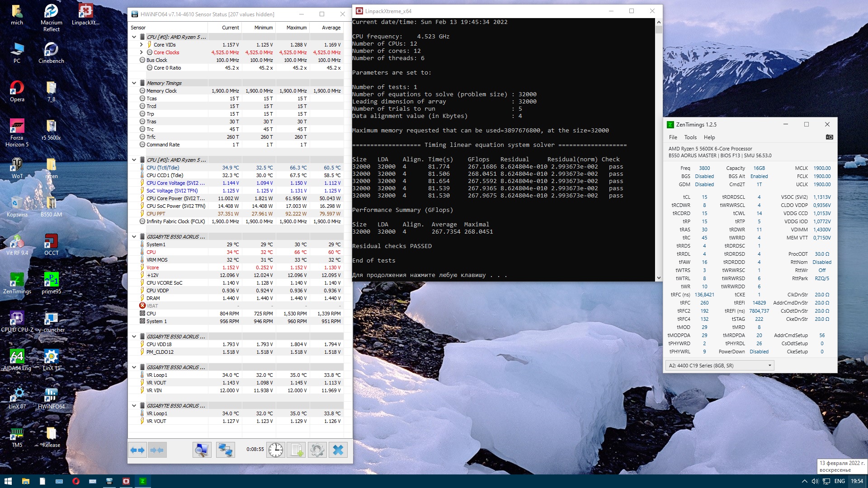Take screenshot with ZenTimings camera icon

829,137
